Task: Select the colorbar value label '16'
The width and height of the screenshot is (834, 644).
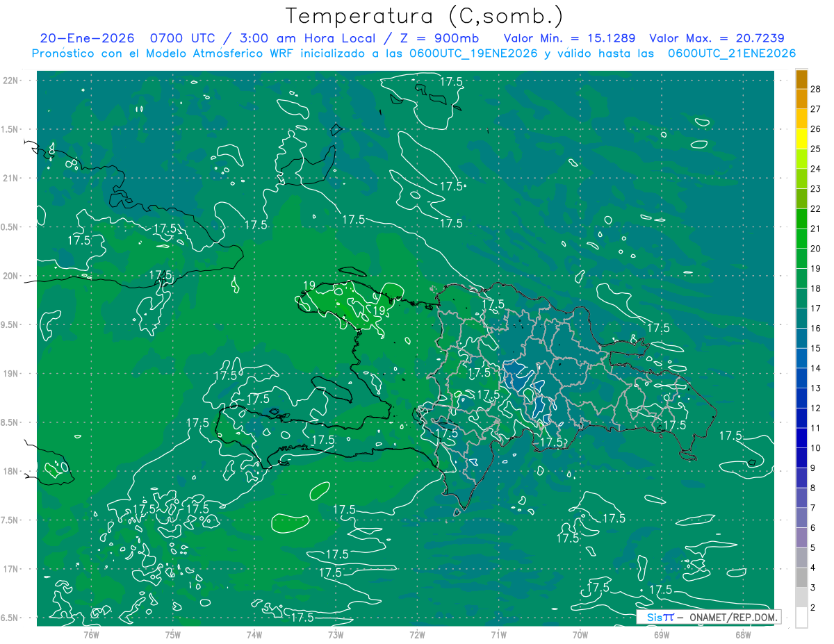Action: coord(816,328)
